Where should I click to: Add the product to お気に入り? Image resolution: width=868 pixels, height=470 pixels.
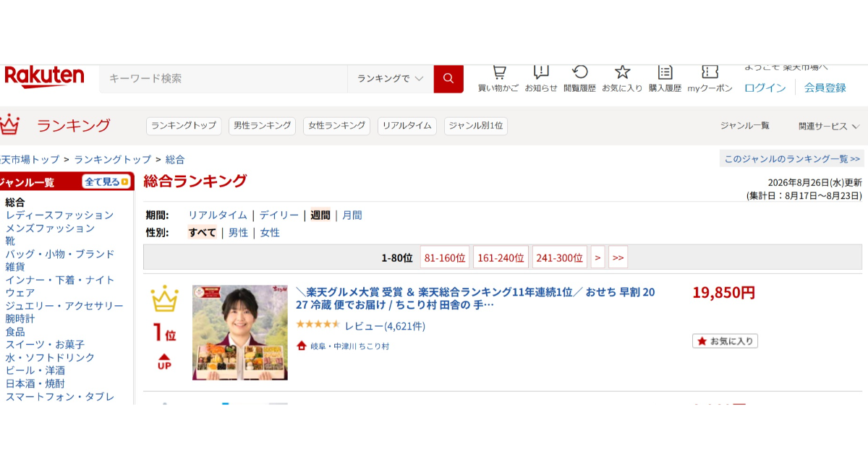click(725, 341)
